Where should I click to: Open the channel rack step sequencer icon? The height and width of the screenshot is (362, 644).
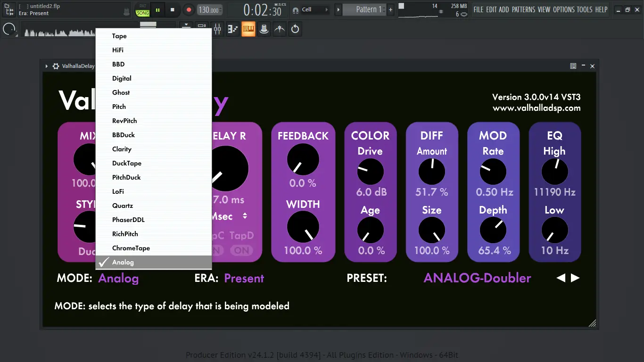pyautogui.click(x=233, y=29)
